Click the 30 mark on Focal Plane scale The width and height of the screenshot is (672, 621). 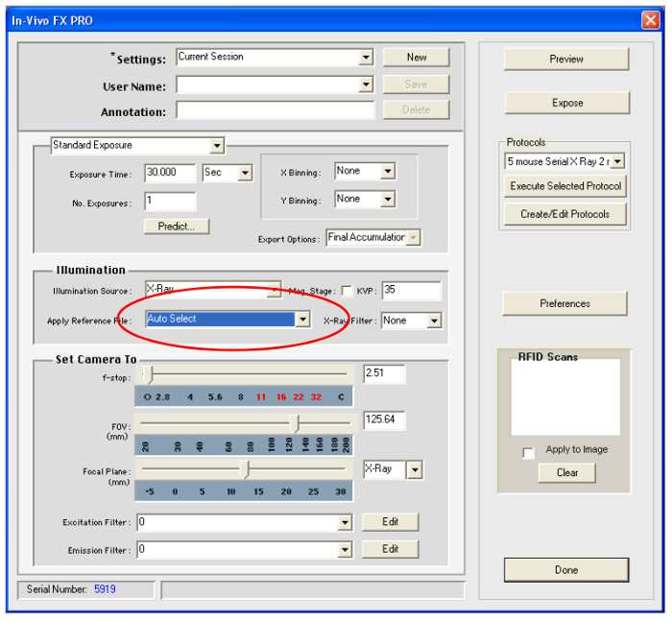[341, 491]
